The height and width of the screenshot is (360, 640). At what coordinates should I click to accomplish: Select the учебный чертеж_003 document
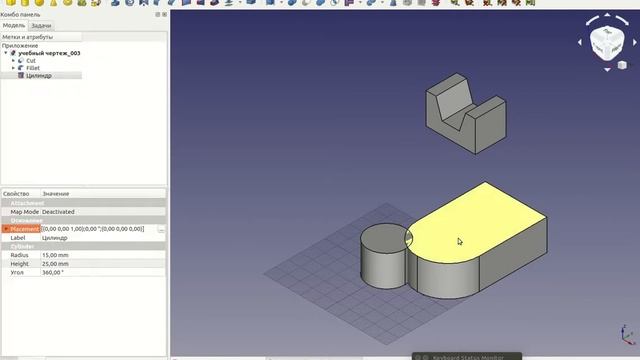click(x=49, y=53)
